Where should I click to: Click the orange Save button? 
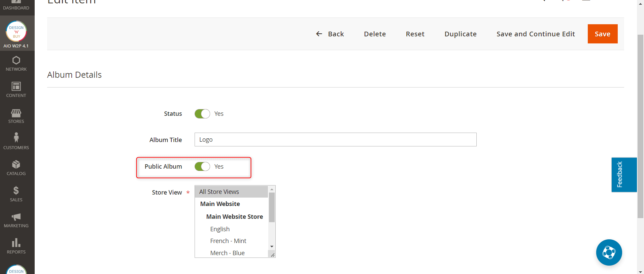point(603,34)
